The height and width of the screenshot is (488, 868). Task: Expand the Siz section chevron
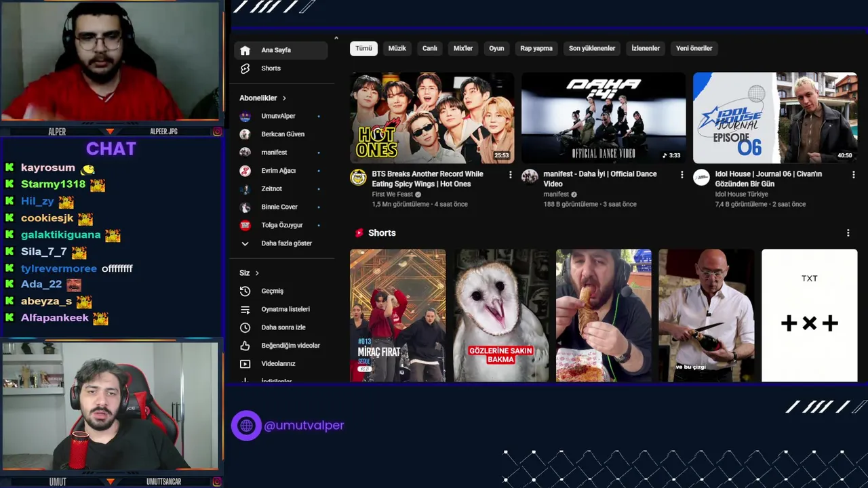(257, 273)
